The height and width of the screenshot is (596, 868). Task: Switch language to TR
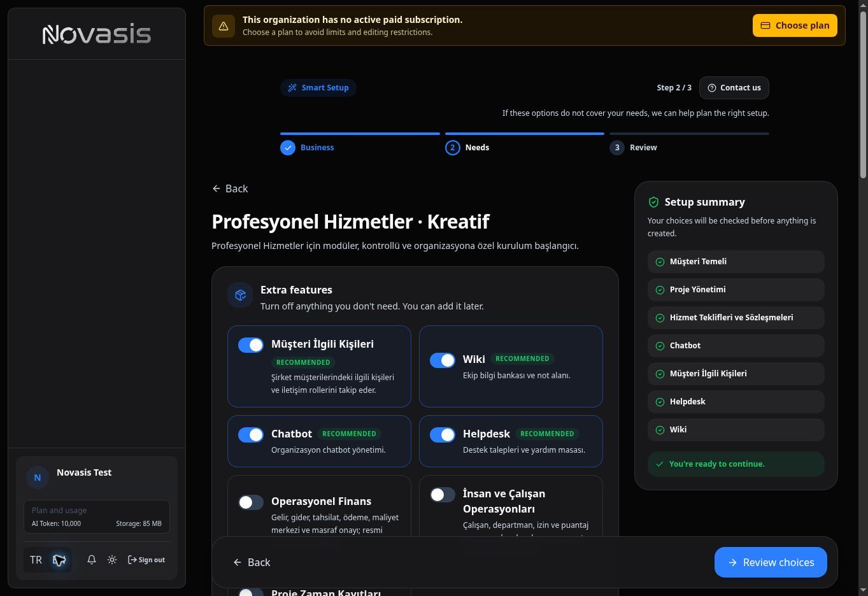click(x=36, y=560)
